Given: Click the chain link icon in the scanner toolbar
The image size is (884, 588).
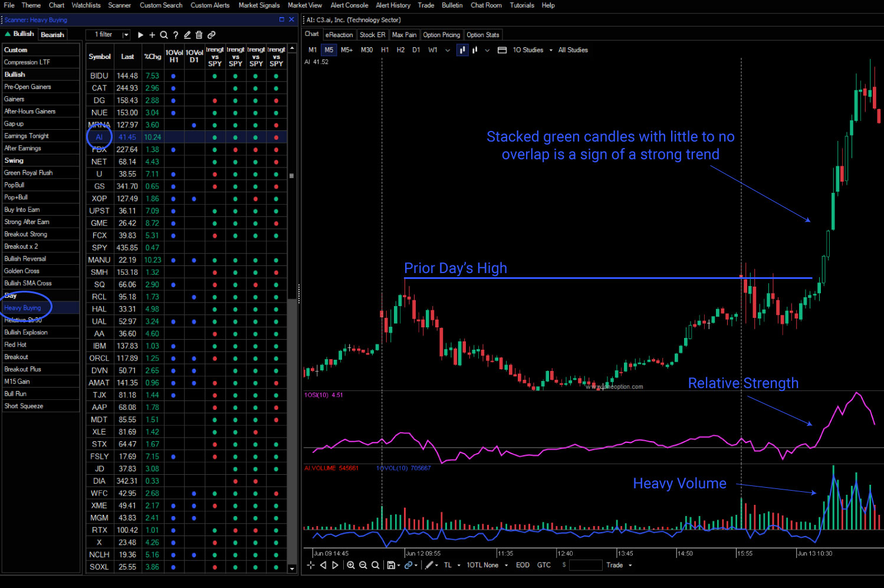Looking at the screenshot, I should point(211,34).
